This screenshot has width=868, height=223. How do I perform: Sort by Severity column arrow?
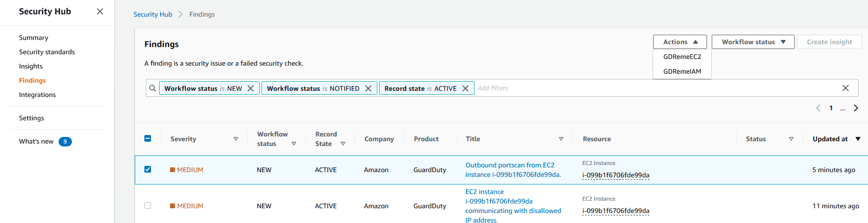pos(236,139)
